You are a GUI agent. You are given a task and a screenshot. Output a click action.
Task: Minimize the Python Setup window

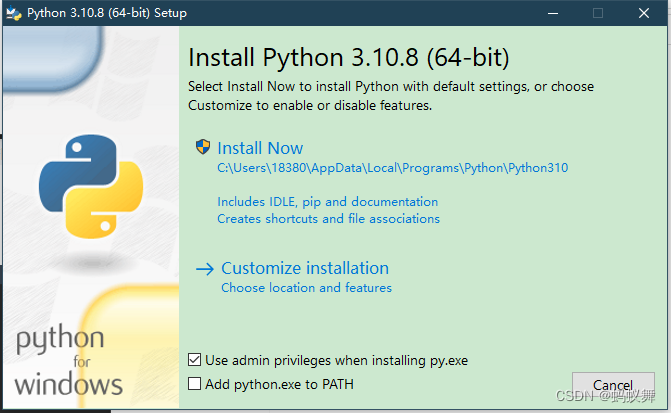[x=553, y=13]
